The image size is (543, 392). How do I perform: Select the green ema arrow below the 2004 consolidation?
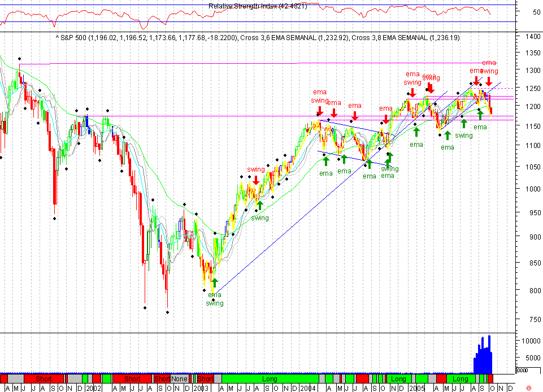click(x=326, y=161)
